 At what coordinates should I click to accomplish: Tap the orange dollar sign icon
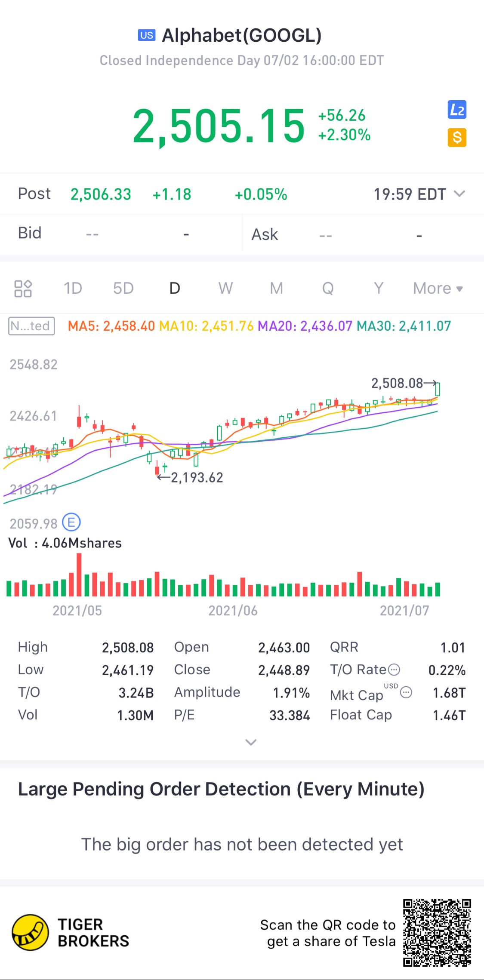click(x=457, y=138)
